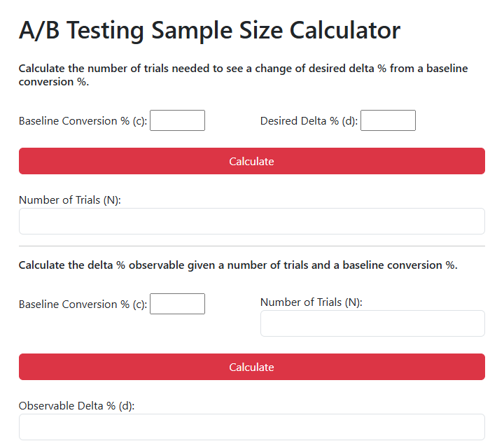
Task: Click 'Sample Size' words in the heading
Action: click(217, 31)
